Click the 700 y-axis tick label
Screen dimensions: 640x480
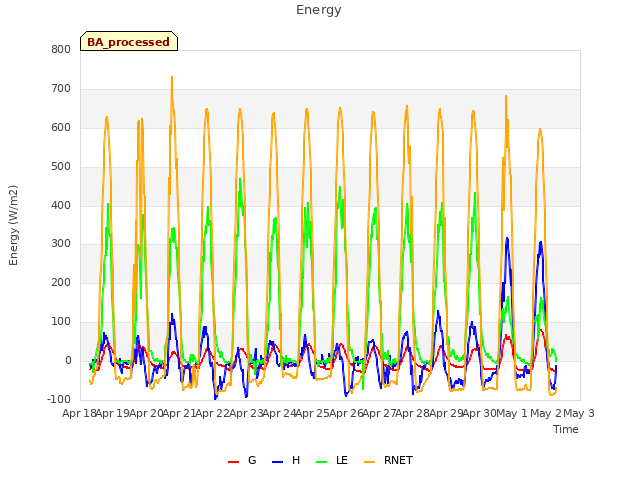coord(61,89)
